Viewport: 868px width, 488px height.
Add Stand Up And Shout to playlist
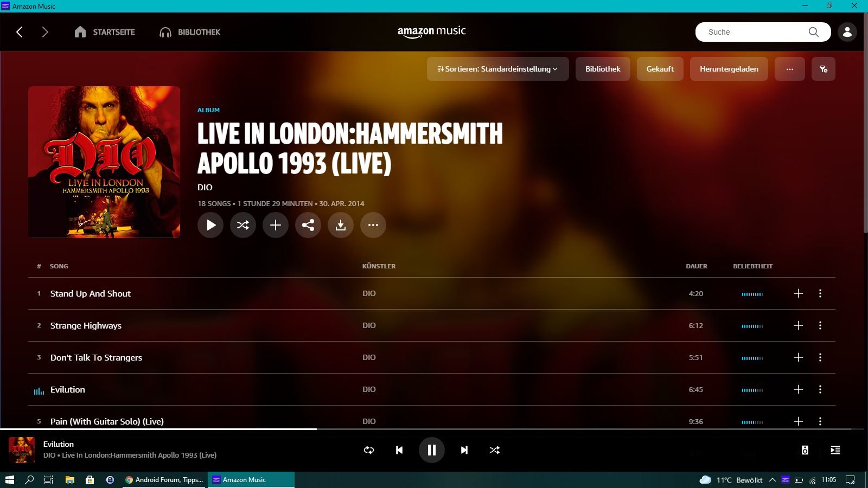point(799,293)
